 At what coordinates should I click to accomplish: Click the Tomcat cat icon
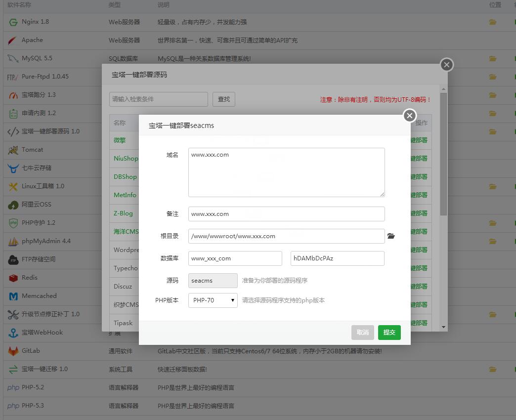tap(13, 150)
